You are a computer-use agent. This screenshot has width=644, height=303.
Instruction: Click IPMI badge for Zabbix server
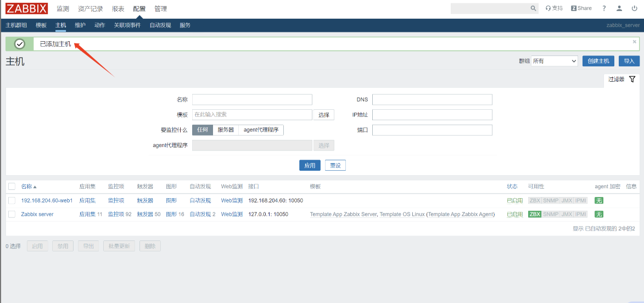(581, 214)
